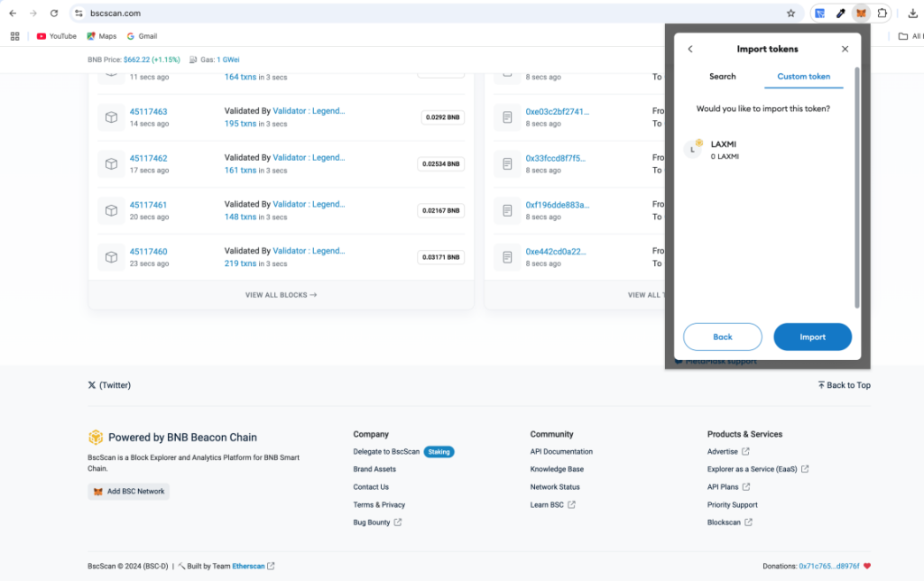Viewport: 924px width, 581px height.
Task: Open block 45117462 link
Action: point(148,158)
